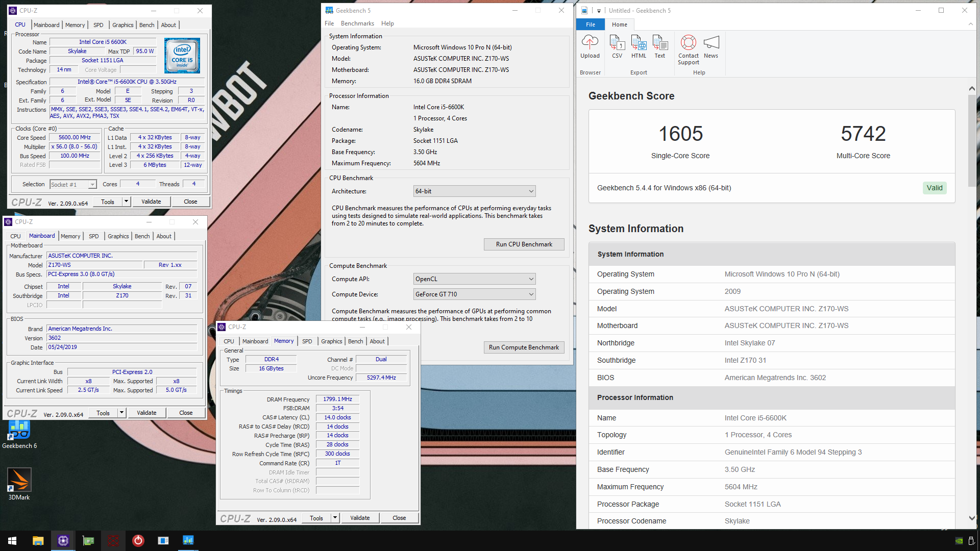Click the CPU-Z Memory window title icon
Viewport: 980px width, 551px height.
[222, 327]
